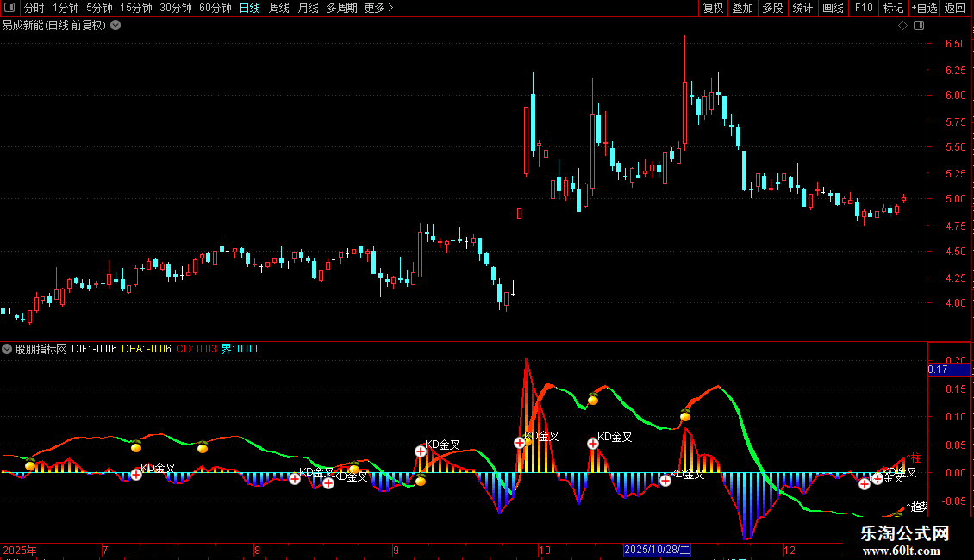Add stock via +自选 button

click(924, 8)
